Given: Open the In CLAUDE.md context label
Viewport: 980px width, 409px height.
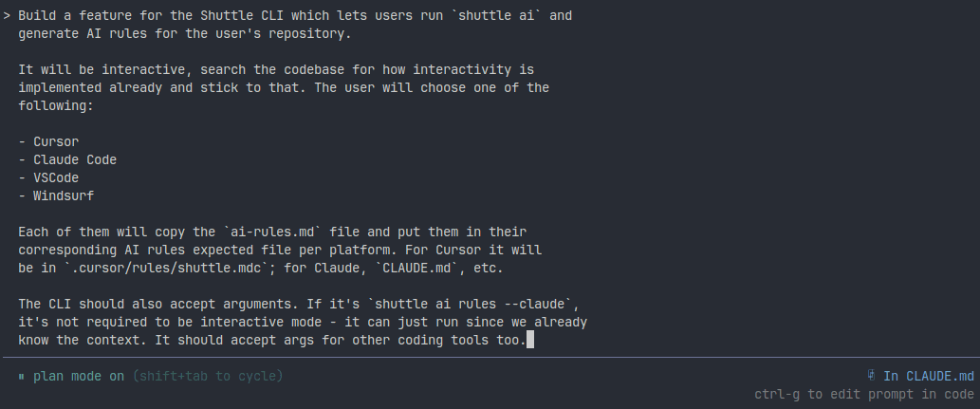Looking at the screenshot, I should pos(928,376).
